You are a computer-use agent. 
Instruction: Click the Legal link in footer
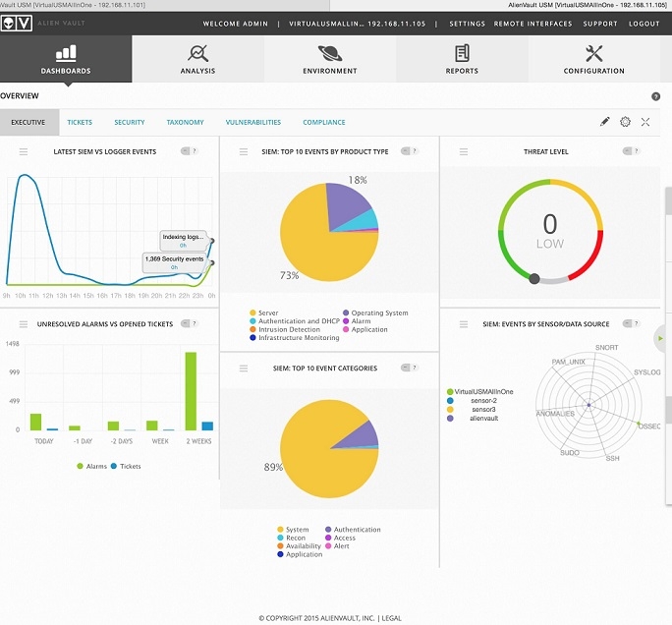click(x=392, y=618)
